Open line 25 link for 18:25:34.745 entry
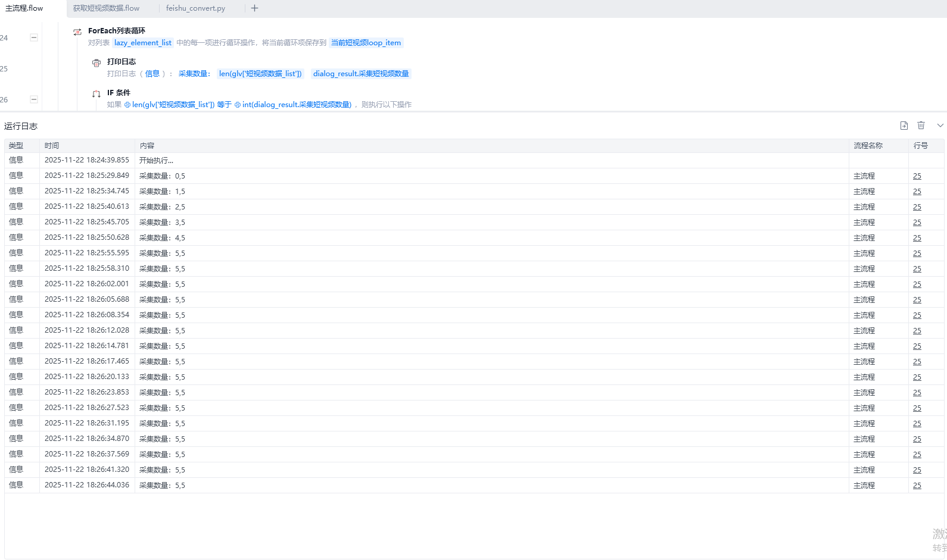947x560 pixels. coord(917,192)
